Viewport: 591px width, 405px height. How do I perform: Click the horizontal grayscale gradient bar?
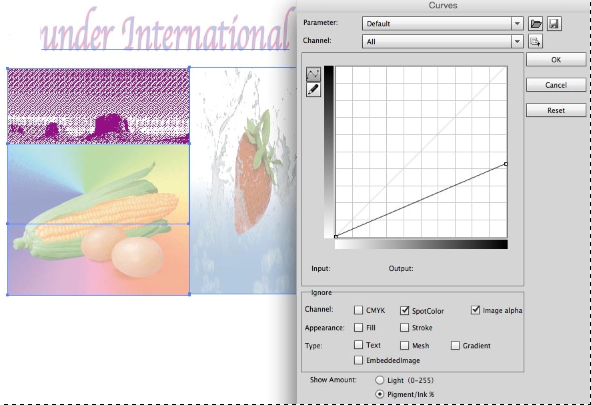pyautogui.click(x=421, y=245)
